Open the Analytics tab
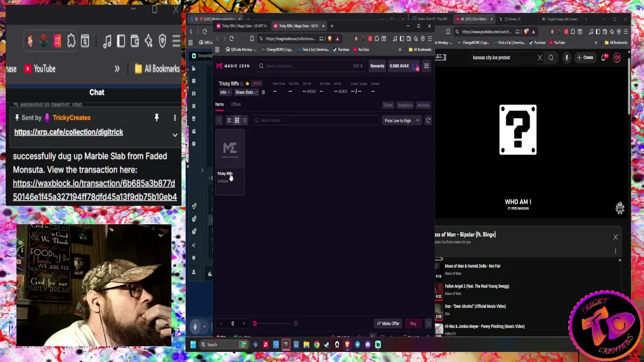This screenshot has height=362, width=644. [405, 105]
